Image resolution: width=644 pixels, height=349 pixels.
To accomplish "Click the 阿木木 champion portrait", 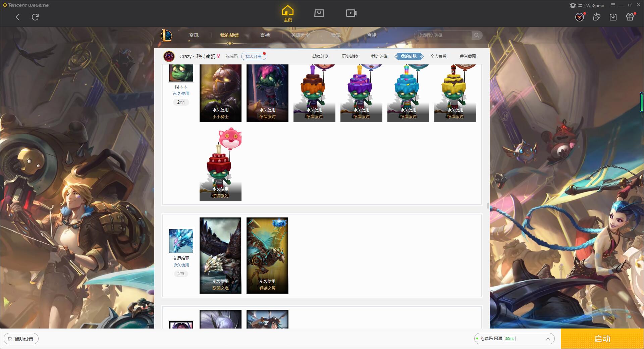I will [x=181, y=73].
